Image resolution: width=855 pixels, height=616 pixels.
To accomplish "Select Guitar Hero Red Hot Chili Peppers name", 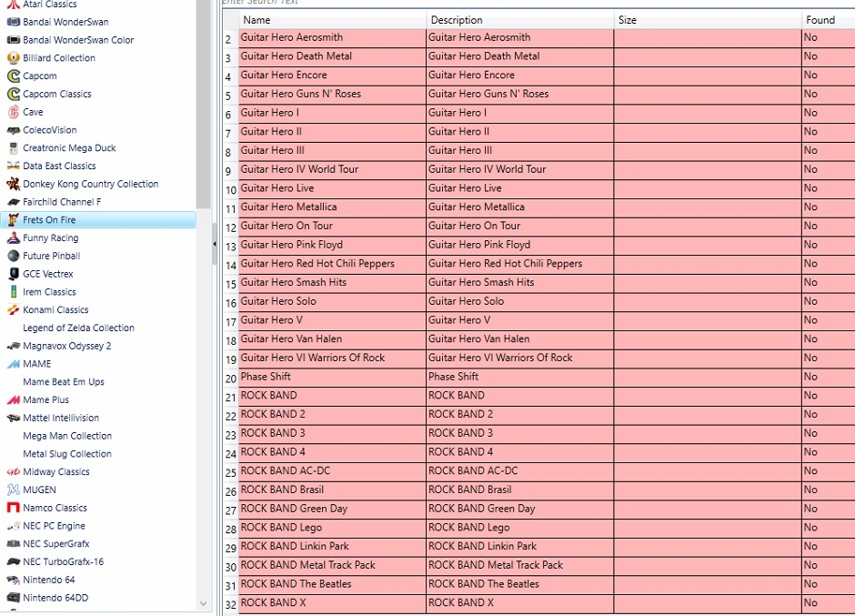I will click(x=332, y=264).
